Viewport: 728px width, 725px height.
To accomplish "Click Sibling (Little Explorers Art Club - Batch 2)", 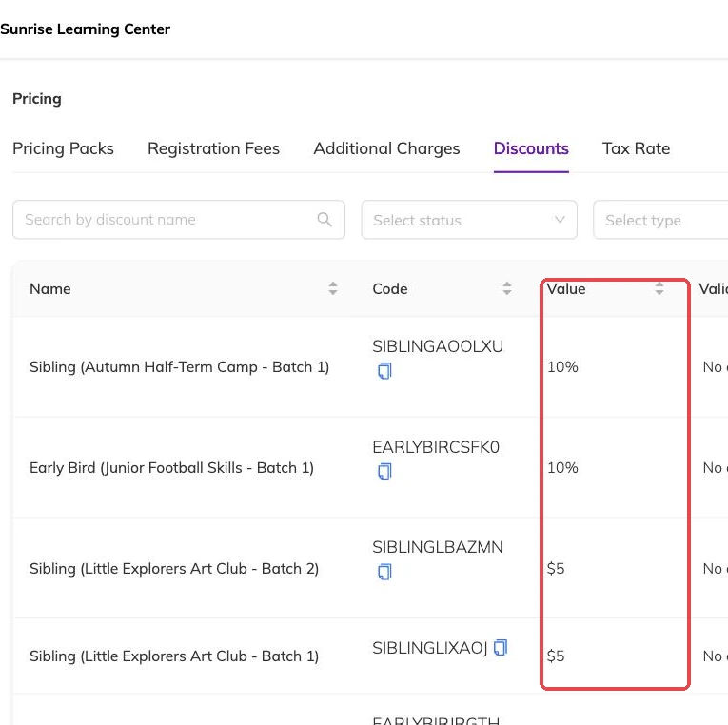I will (x=174, y=569).
